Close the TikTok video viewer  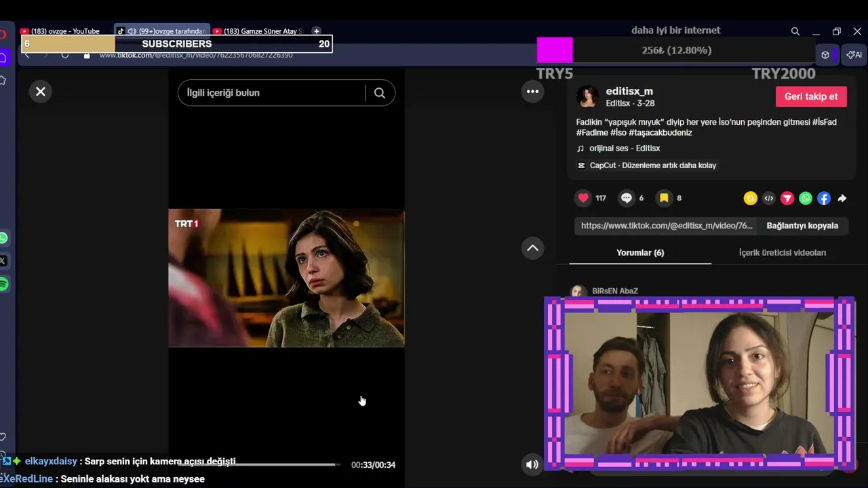point(41,91)
